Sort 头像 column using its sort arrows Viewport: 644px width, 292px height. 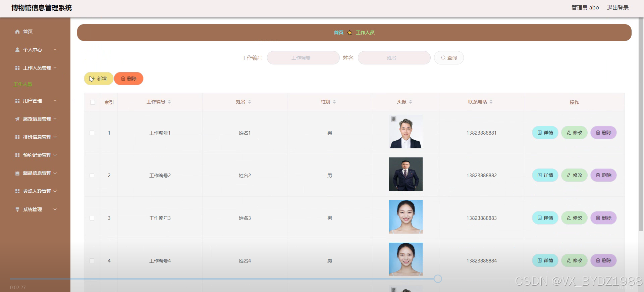tap(411, 102)
